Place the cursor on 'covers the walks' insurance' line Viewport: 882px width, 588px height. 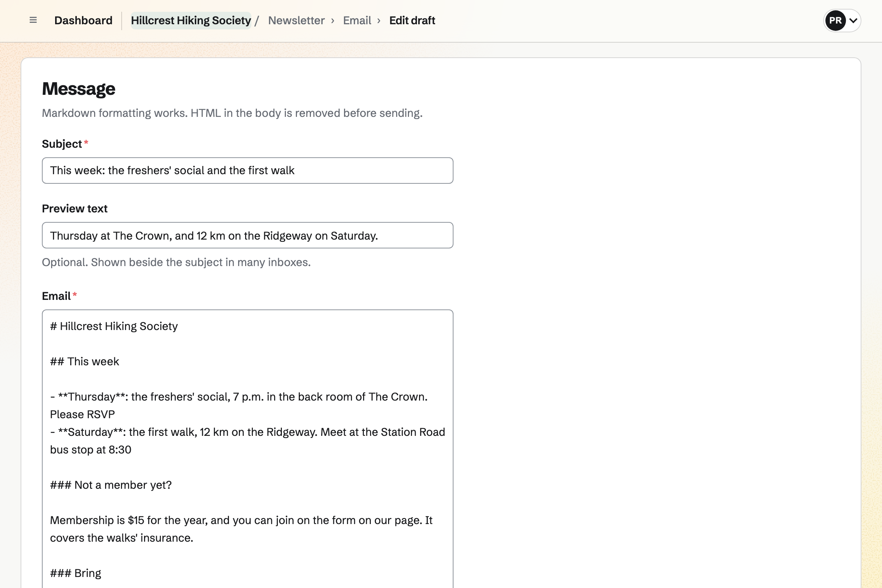pos(122,538)
